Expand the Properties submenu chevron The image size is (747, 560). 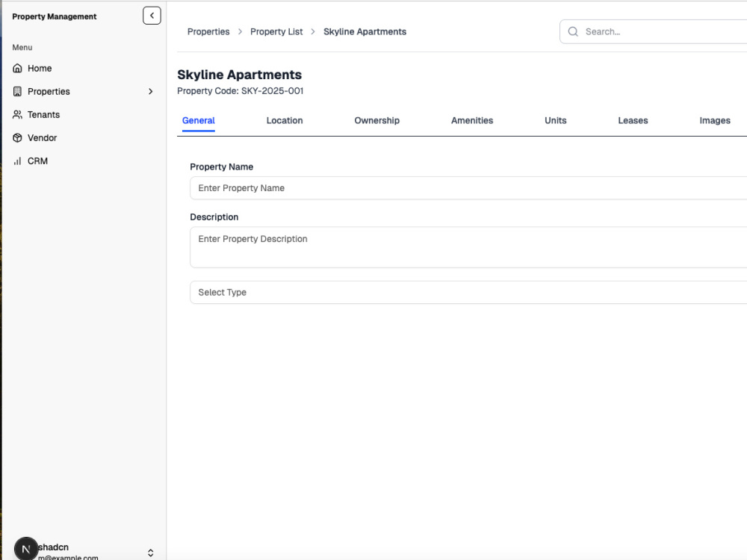[151, 91]
